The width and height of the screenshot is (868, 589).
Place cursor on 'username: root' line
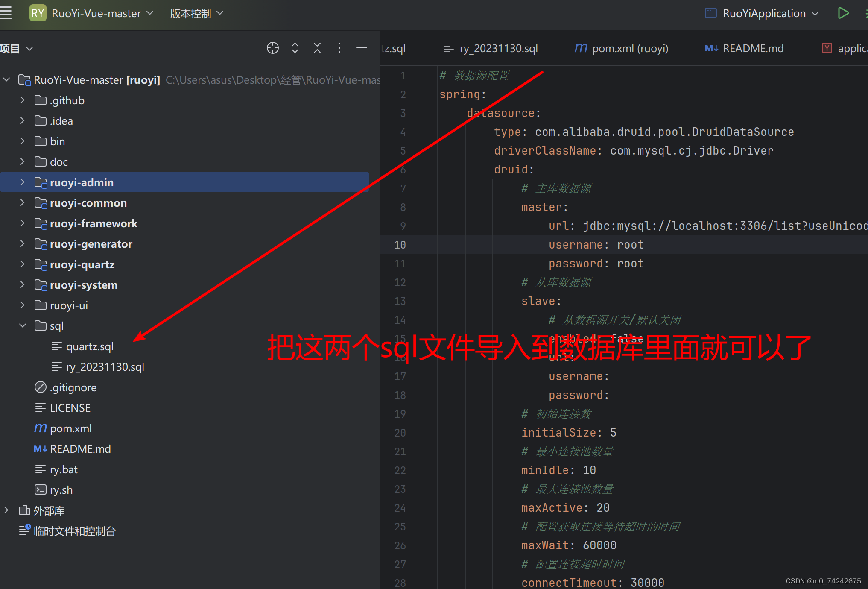(x=596, y=245)
